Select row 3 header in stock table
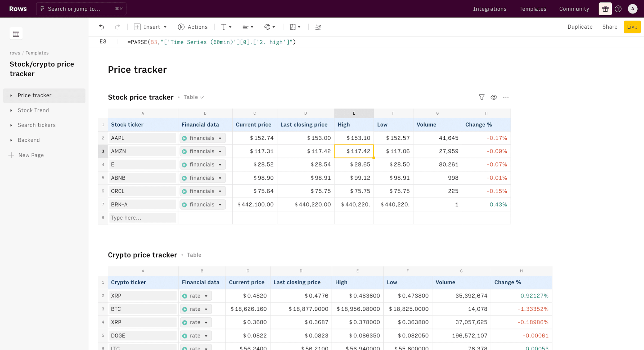Image resolution: width=644 pixels, height=350 pixels. (x=103, y=151)
